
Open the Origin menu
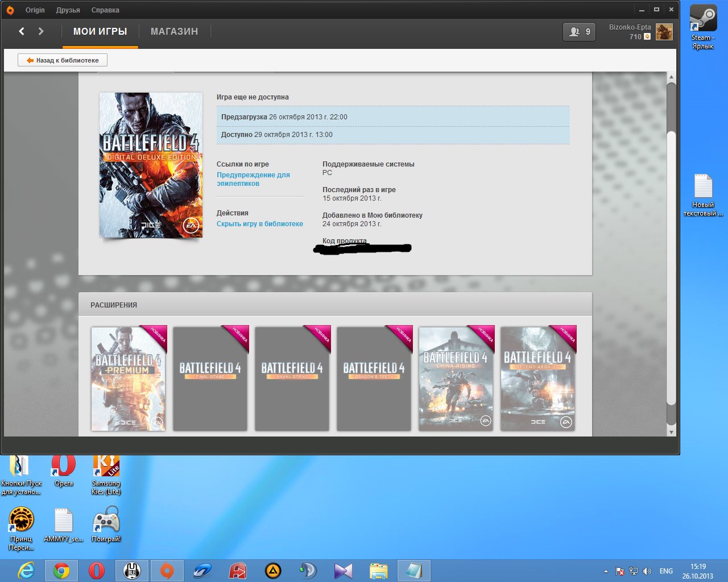click(35, 10)
